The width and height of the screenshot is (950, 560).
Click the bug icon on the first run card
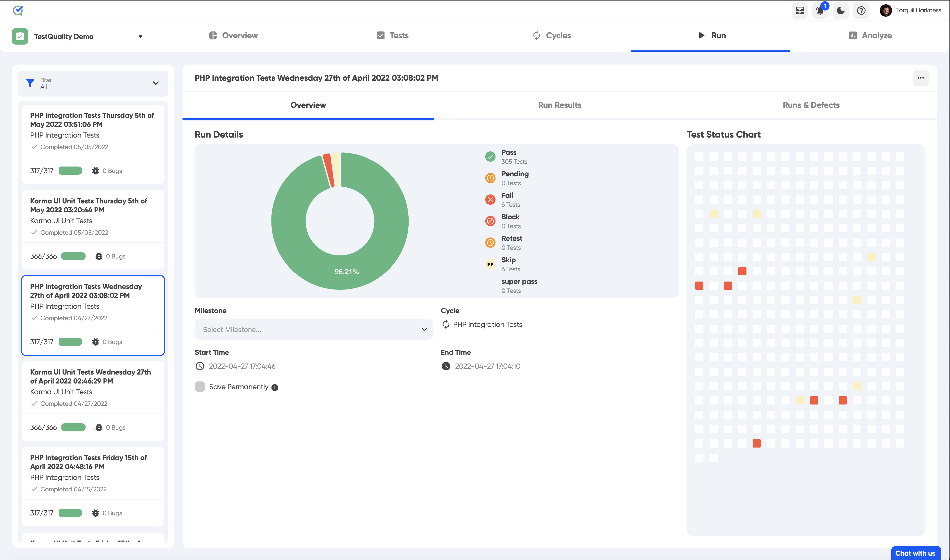[x=96, y=171]
